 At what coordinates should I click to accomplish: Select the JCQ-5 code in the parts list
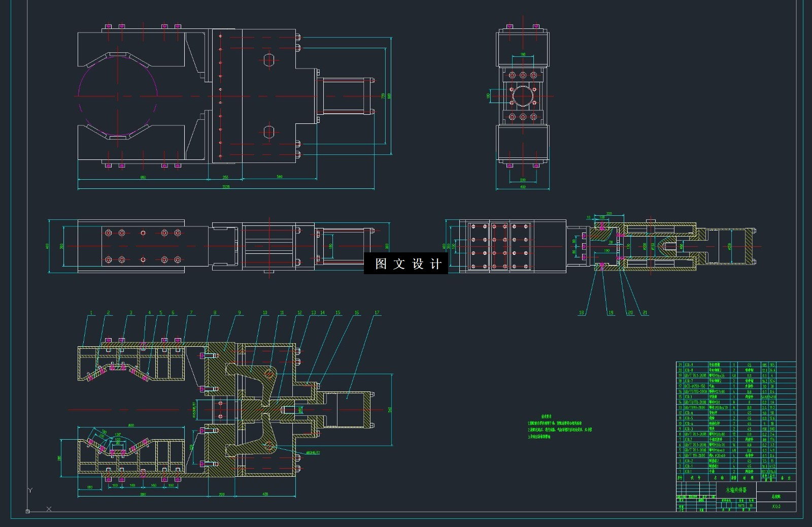click(689, 418)
